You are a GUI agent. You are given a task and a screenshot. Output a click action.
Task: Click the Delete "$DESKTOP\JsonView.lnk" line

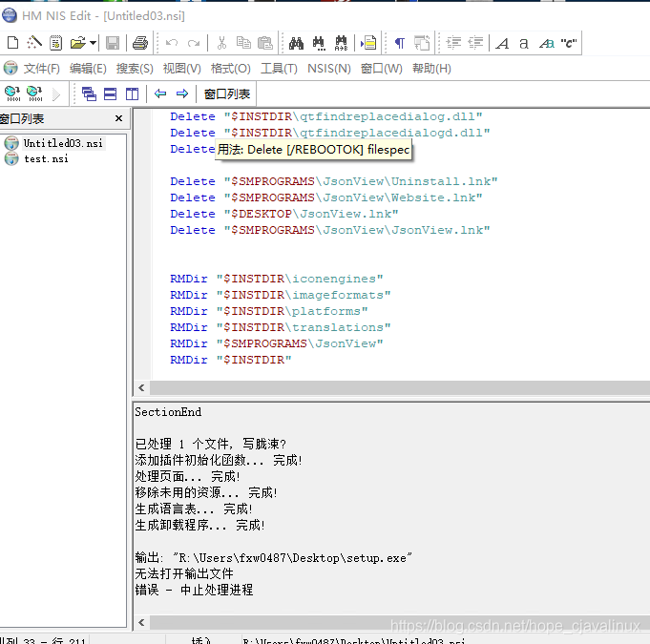click(284, 214)
